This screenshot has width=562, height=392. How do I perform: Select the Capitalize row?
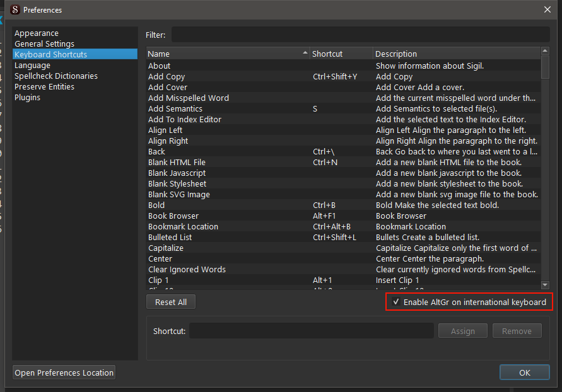click(343, 248)
